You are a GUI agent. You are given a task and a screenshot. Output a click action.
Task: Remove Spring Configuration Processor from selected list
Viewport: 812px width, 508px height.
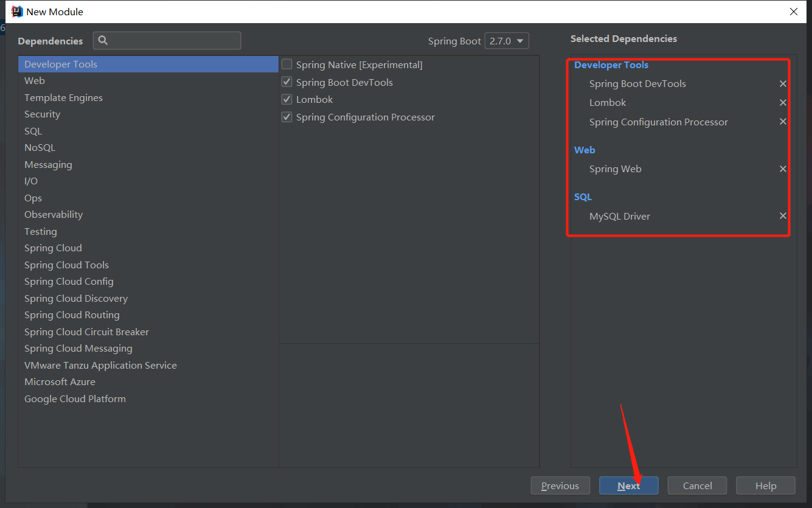(783, 122)
